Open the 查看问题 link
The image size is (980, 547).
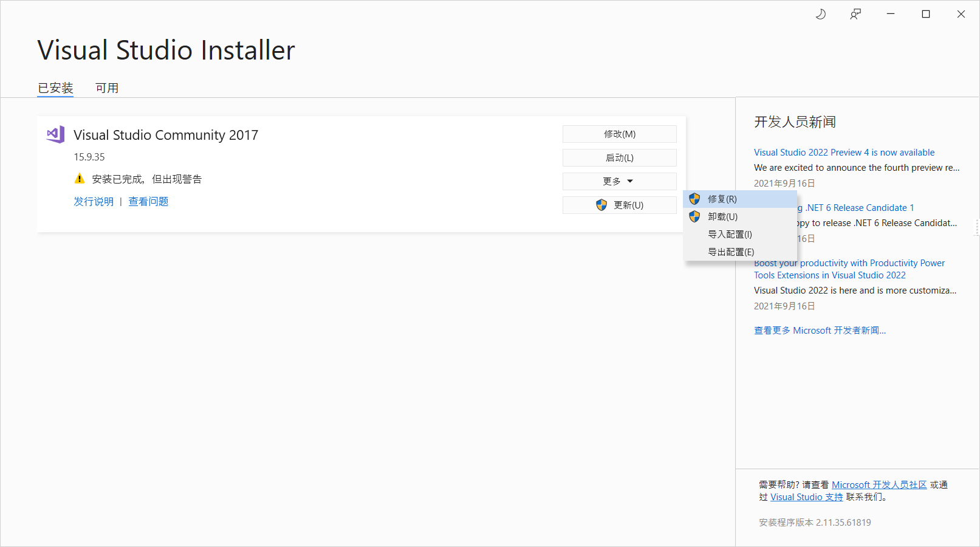point(148,202)
